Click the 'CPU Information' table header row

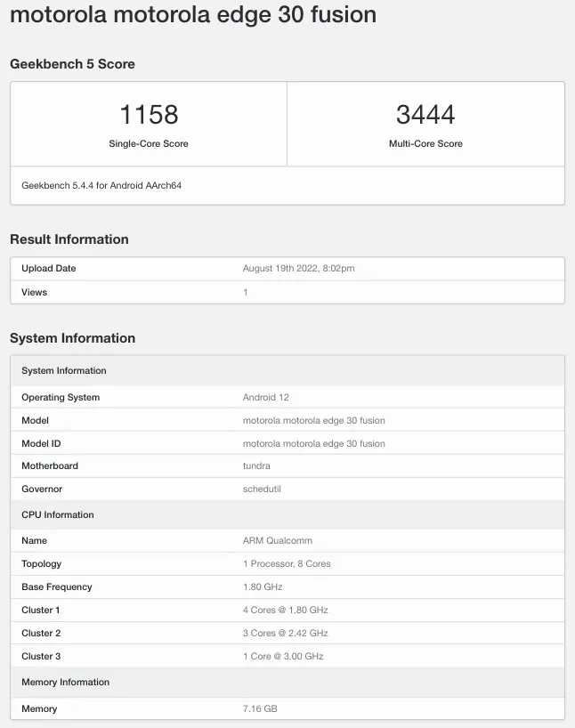click(x=287, y=515)
